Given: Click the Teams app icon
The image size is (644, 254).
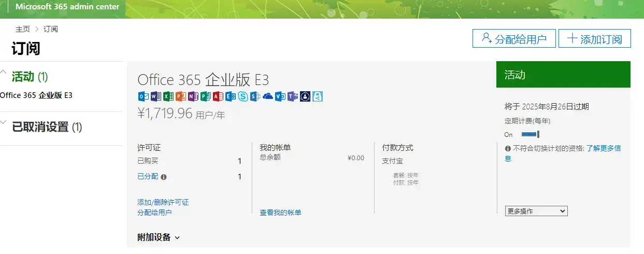Looking at the screenshot, I should (292, 96).
